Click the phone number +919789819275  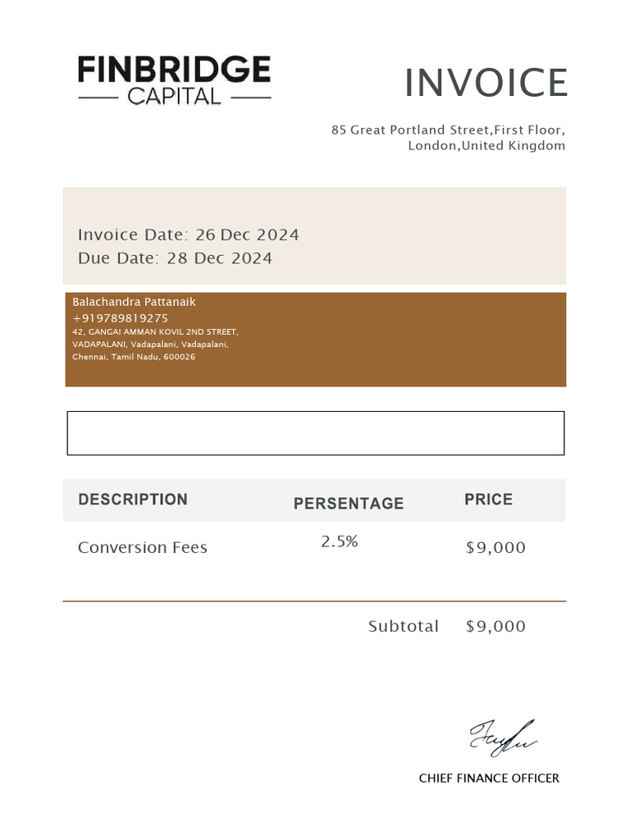click(120, 317)
